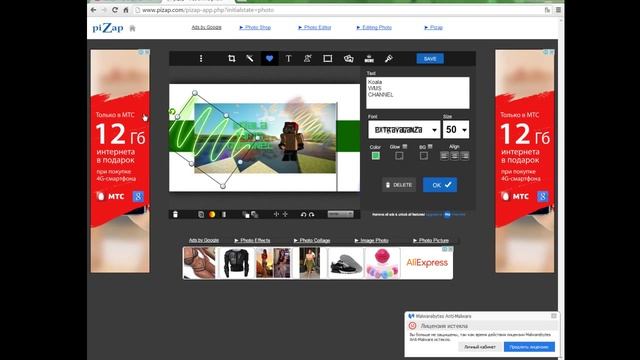
Task: Open the Font dropdown showing Extravaganza
Action: point(404,130)
